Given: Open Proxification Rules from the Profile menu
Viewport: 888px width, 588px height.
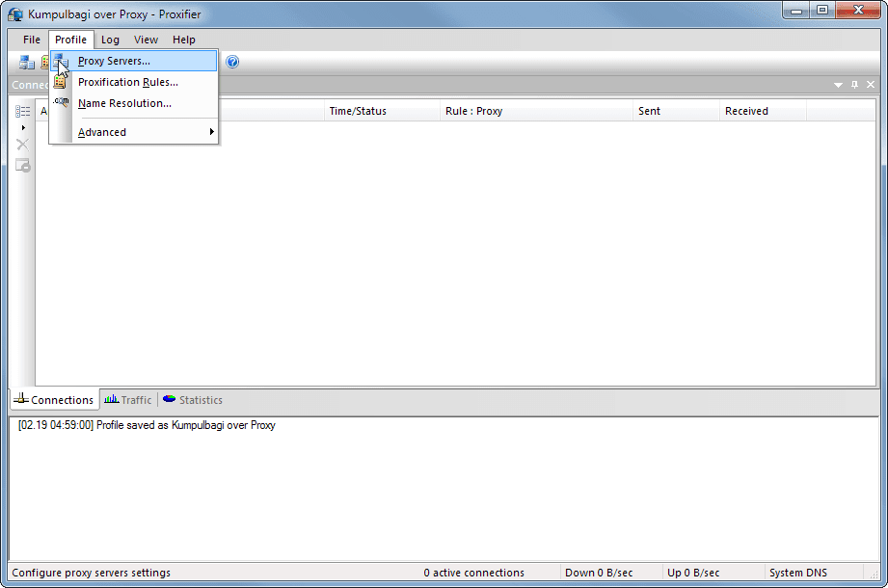Looking at the screenshot, I should [134, 82].
